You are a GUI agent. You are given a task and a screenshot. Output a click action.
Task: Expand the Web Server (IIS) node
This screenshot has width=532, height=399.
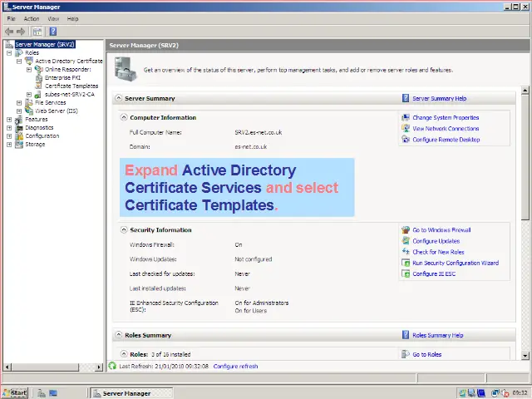click(x=19, y=111)
